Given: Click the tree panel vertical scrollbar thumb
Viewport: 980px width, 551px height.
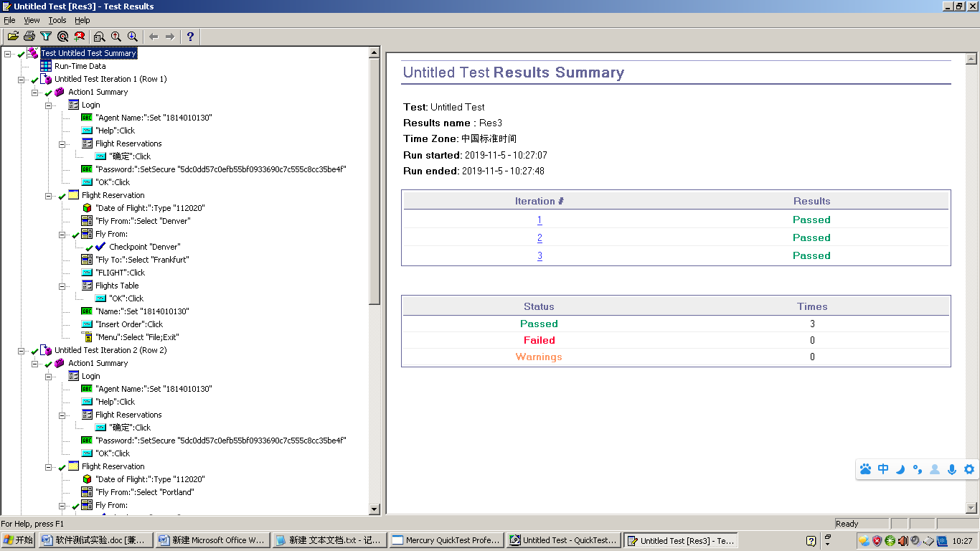Looking at the screenshot, I should click(374, 179).
